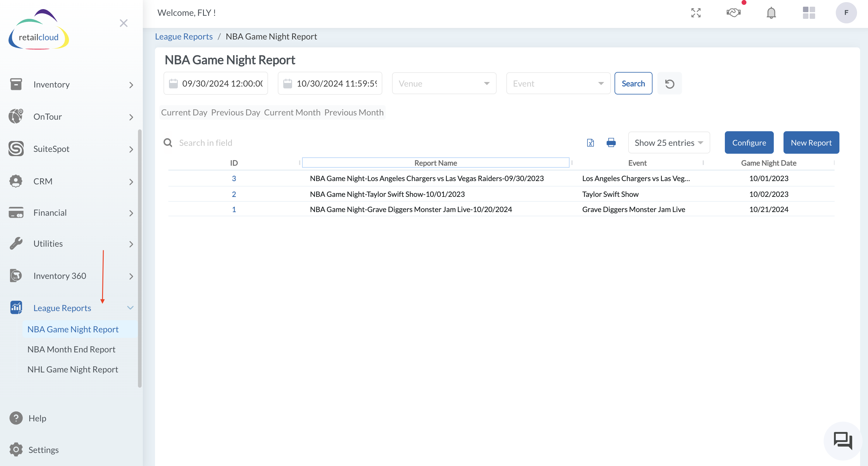The image size is (868, 466).
Task: Open the user profile avatar F
Action: [x=846, y=13]
